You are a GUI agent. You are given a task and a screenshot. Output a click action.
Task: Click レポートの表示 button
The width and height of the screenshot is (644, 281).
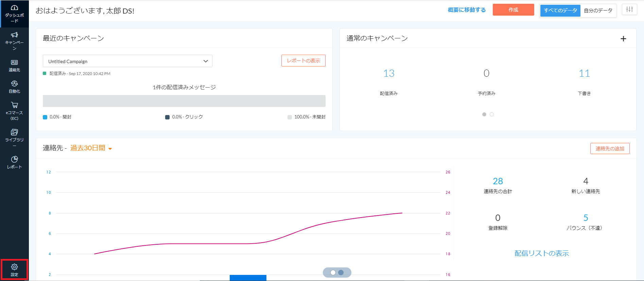pyautogui.click(x=303, y=61)
